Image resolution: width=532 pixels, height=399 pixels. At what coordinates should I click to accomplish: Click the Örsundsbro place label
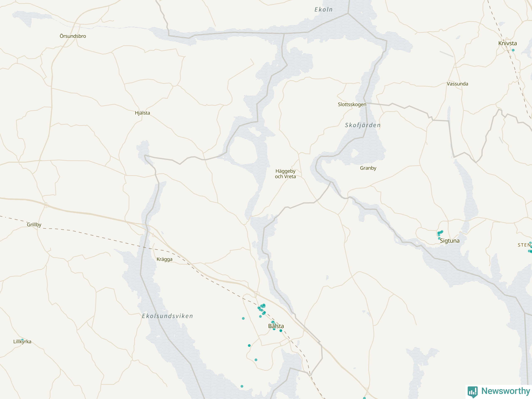pyautogui.click(x=73, y=36)
